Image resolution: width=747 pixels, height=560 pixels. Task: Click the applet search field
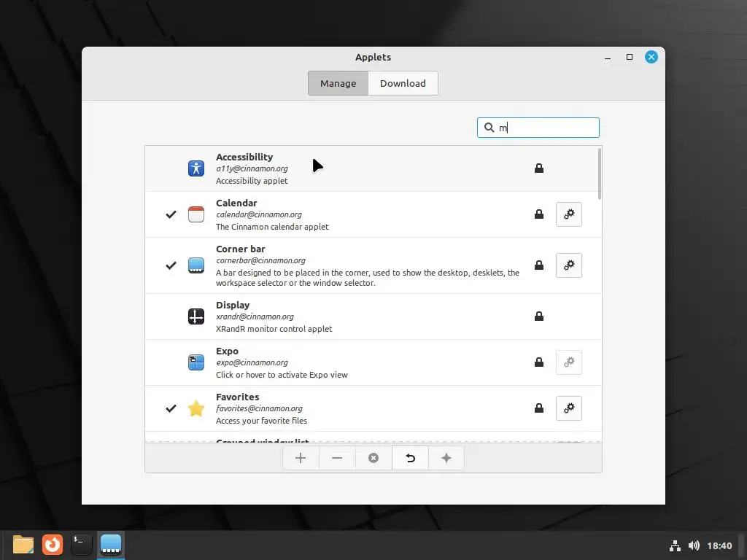(x=538, y=128)
